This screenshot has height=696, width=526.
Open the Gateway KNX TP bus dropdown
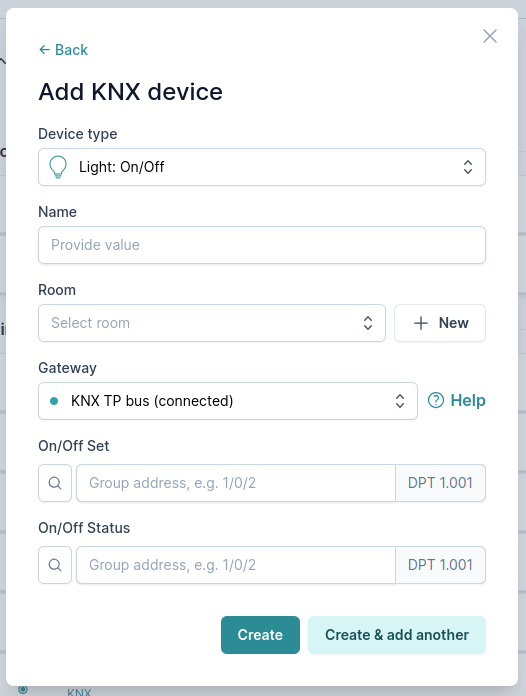pyautogui.click(x=228, y=401)
